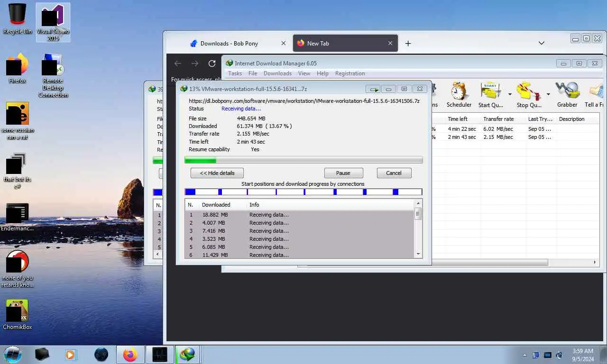Click the scroll up arrow in connections list
The width and height of the screenshot is (607, 364).
tap(418, 204)
